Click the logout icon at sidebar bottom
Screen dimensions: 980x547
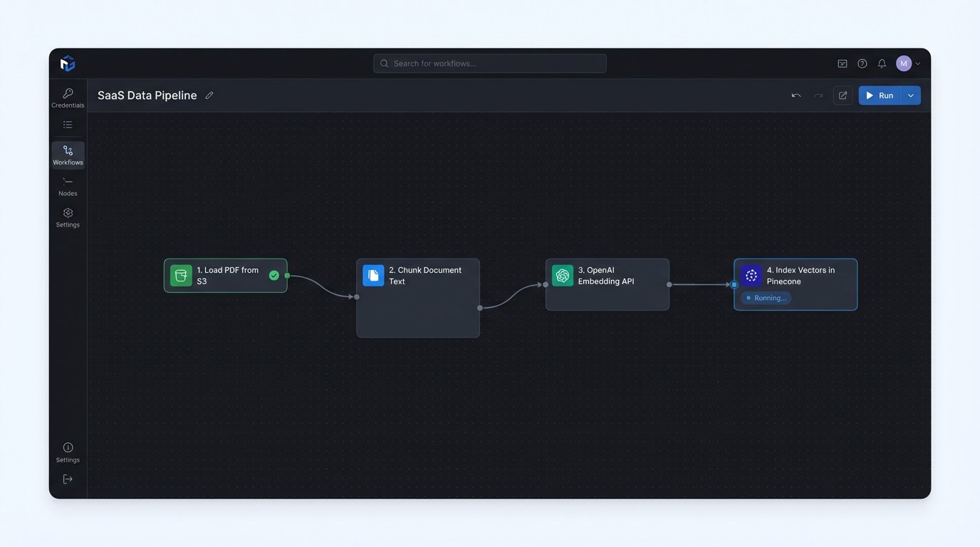[x=68, y=479]
